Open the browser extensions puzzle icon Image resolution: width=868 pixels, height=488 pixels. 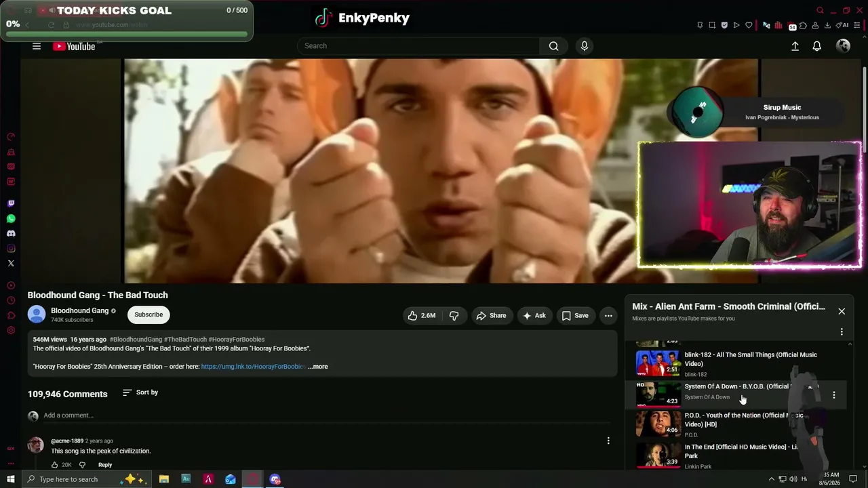(x=803, y=25)
